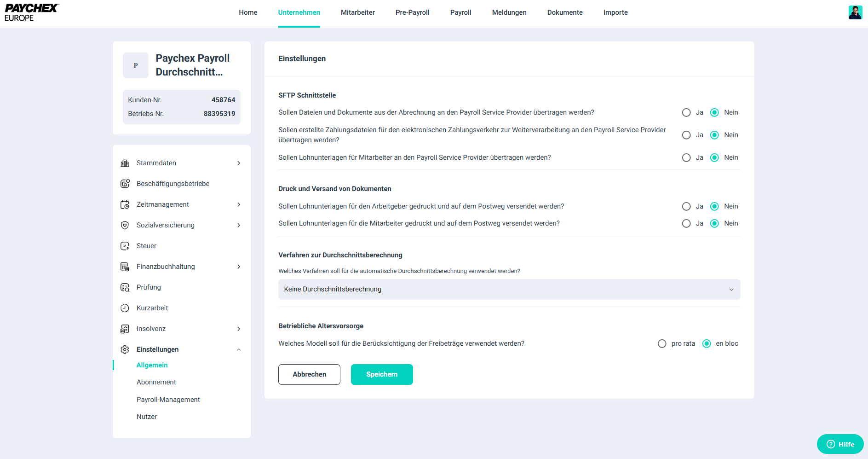Select Ja for printing Arbeitgeber Lohnunterlagen
The width and height of the screenshot is (868, 459).
click(686, 206)
